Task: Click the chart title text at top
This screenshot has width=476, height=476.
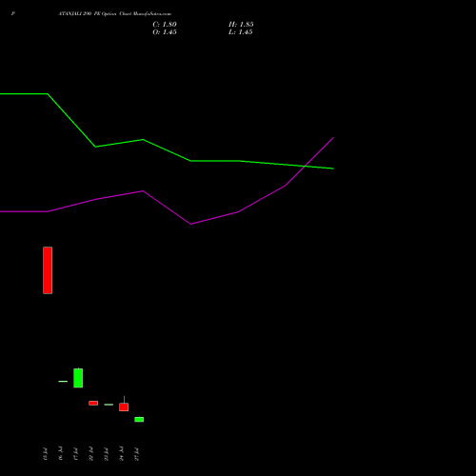Action: [115, 14]
